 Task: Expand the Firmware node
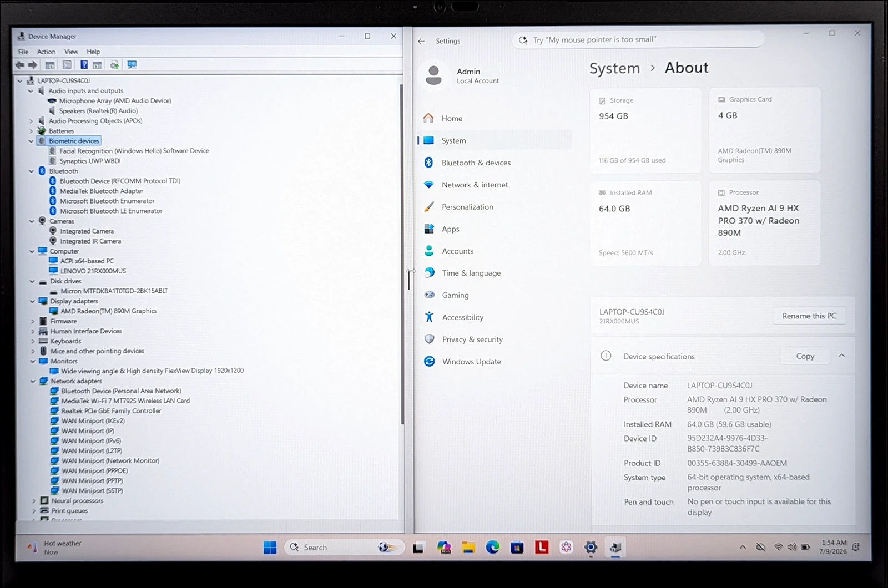point(33,321)
